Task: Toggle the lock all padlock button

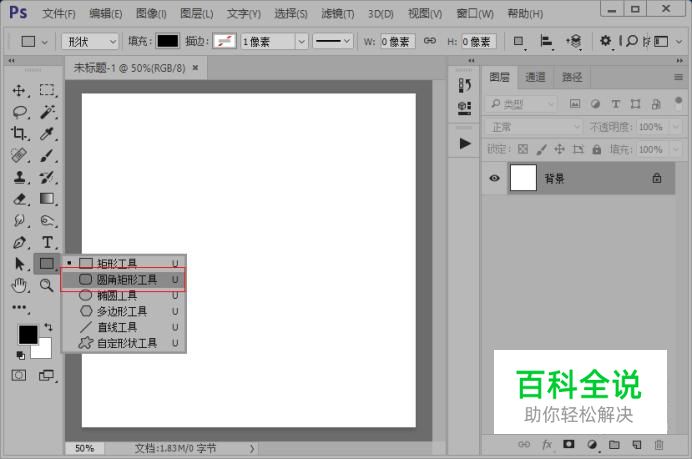Action: point(596,149)
